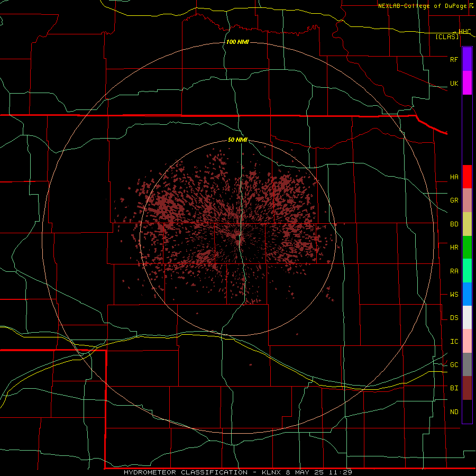Click the GC legend label
This screenshot has width=476, height=476.
(454, 364)
